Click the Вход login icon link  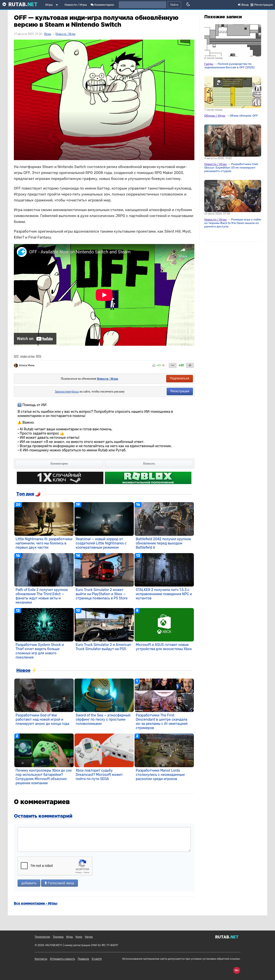243,4
